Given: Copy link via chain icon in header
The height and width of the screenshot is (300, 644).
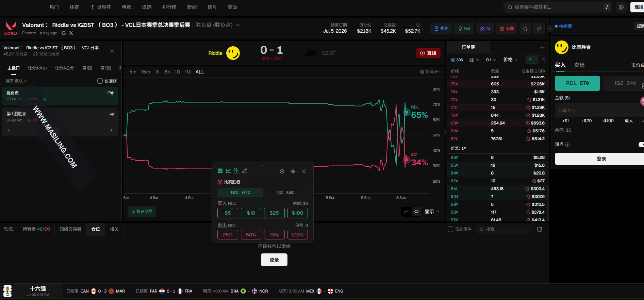Looking at the screenshot, I should pyautogui.click(x=539, y=29).
